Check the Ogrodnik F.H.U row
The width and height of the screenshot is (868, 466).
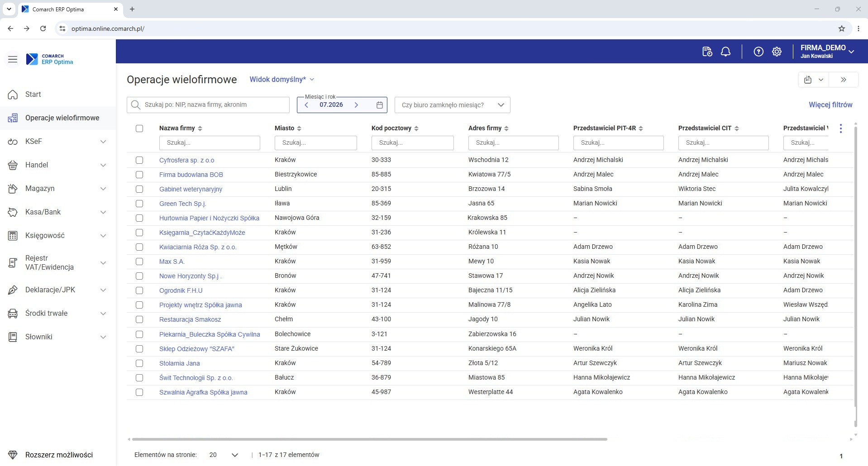click(x=139, y=290)
